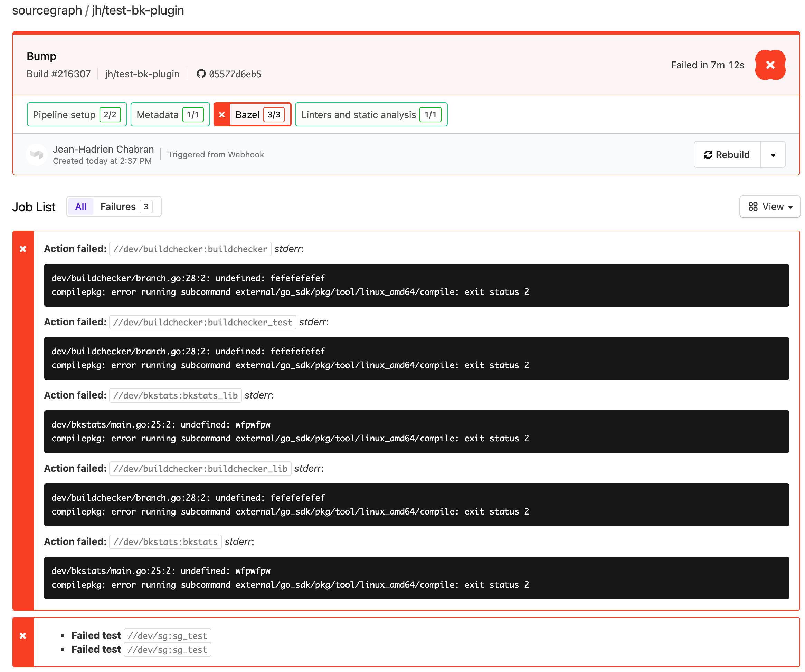Click the first //dev/sg:sg_test failed test label
This screenshot has width=805, height=672.
tap(168, 636)
